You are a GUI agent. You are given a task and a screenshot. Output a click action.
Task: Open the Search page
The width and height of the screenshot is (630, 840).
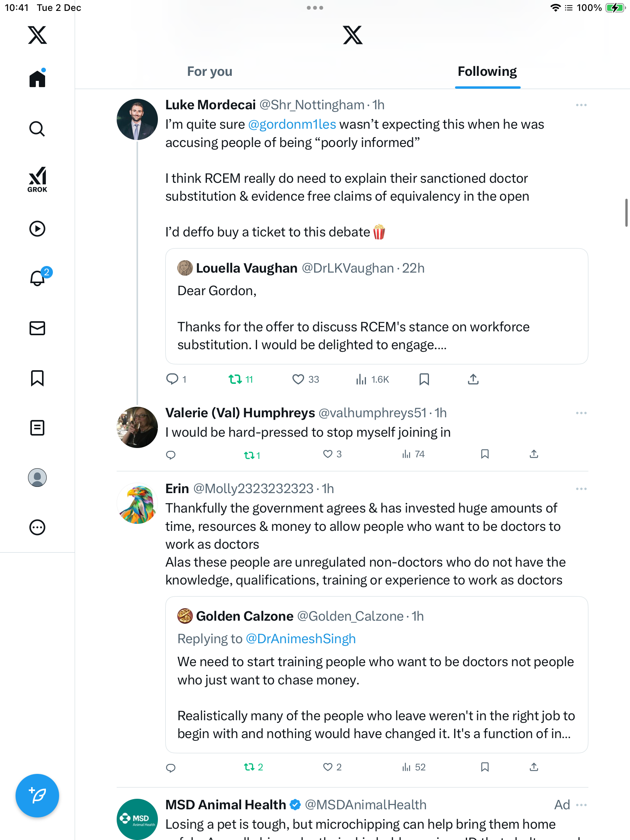click(37, 129)
